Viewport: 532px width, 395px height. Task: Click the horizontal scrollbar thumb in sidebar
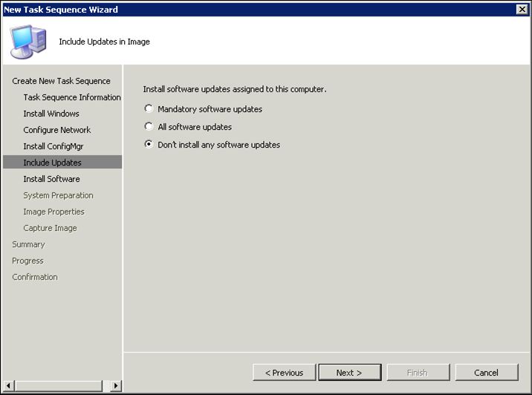[x=59, y=385]
